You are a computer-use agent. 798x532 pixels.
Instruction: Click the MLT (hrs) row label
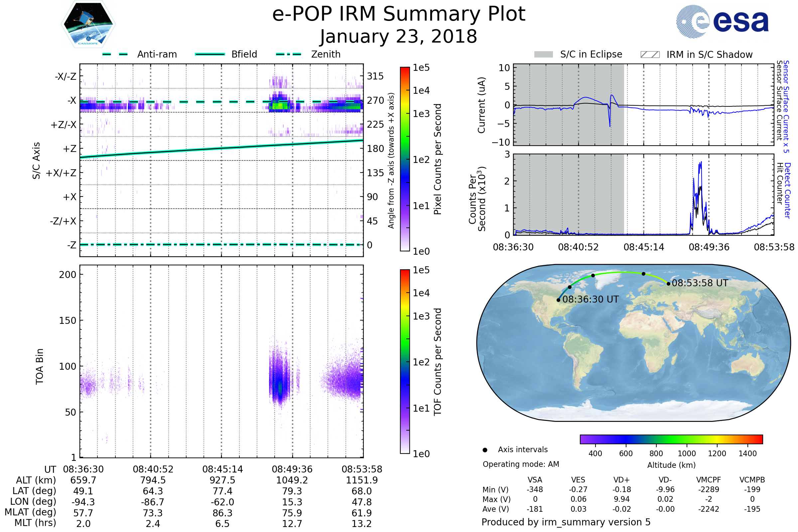tap(35, 523)
